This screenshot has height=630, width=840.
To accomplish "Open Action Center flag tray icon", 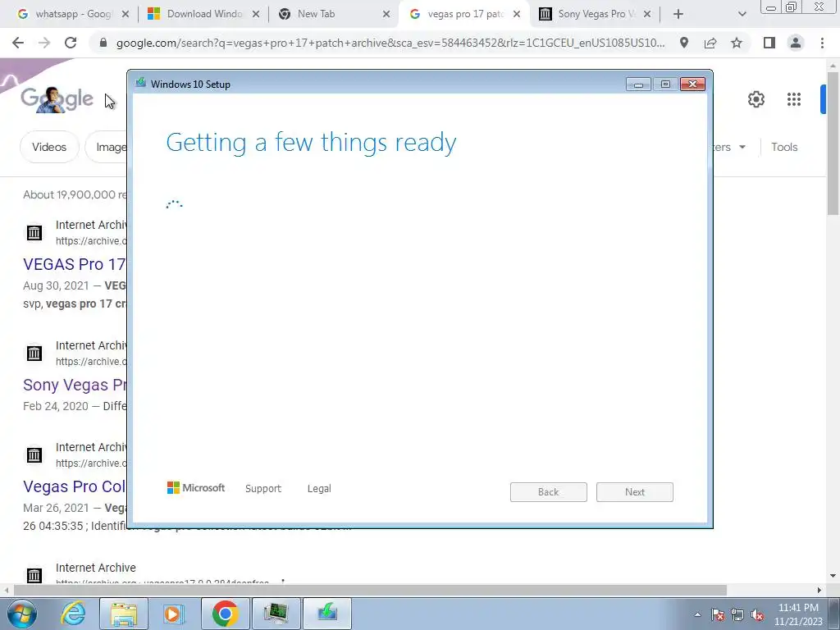I will tap(717, 615).
